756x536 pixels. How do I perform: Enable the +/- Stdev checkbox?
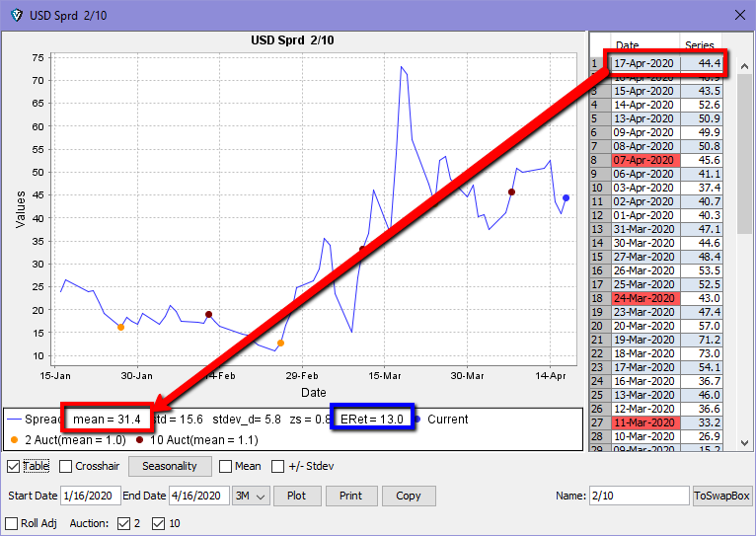(277, 466)
